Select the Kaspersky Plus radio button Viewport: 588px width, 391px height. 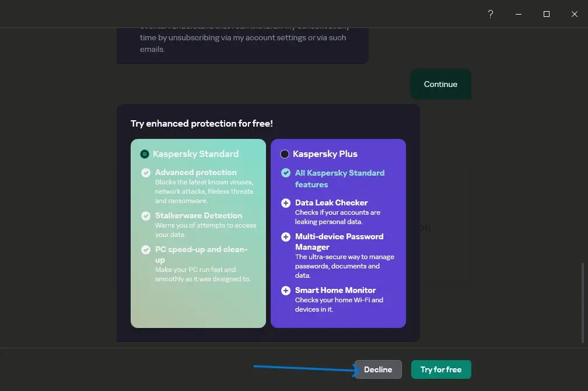[285, 154]
